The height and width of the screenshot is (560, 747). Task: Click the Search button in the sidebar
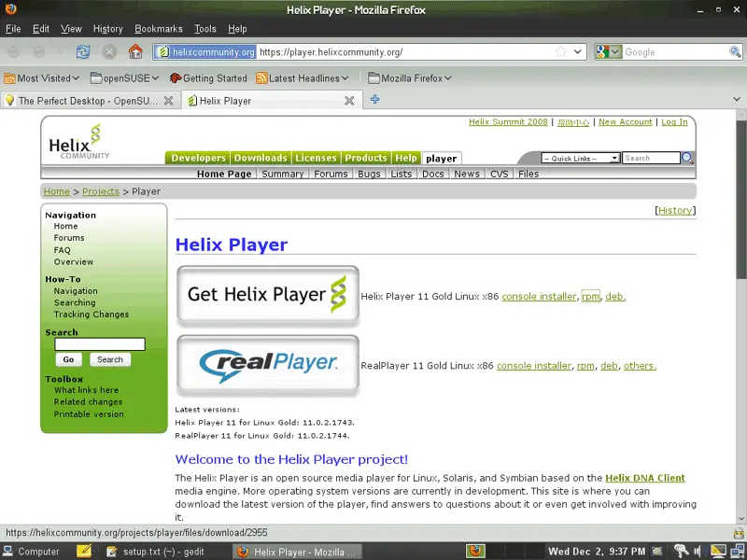[x=110, y=359]
